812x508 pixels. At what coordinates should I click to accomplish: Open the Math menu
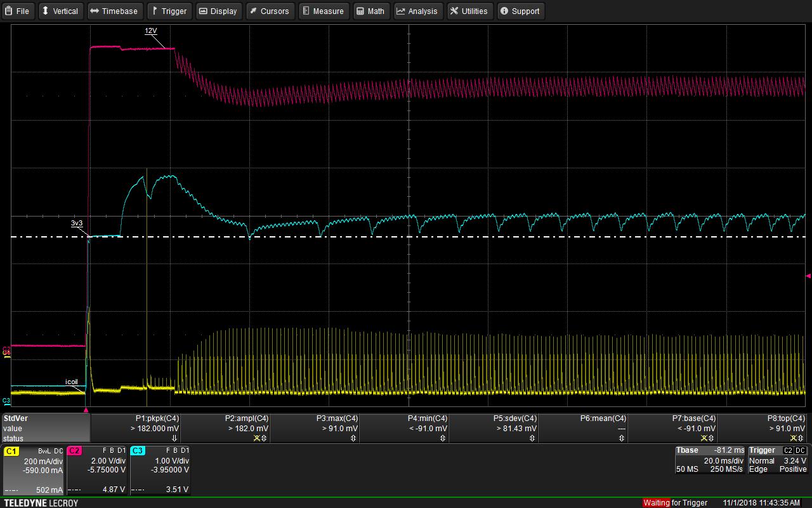click(x=370, y=11)
